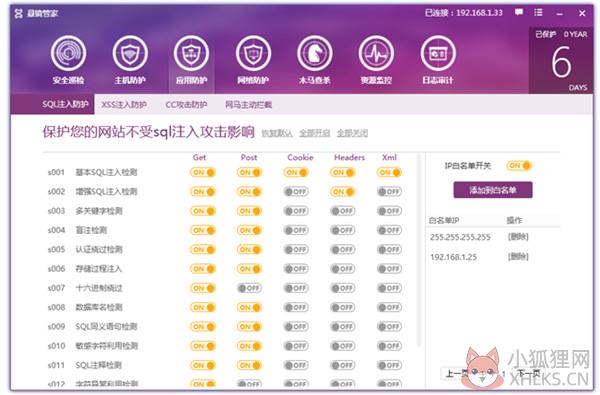Enable s002 Xml detection switch

(389, 192)
